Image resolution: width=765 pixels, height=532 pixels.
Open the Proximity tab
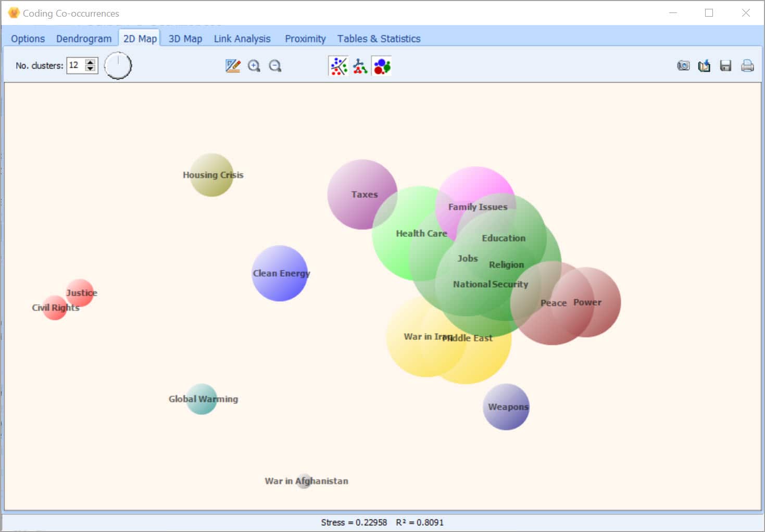click(305, 39)
